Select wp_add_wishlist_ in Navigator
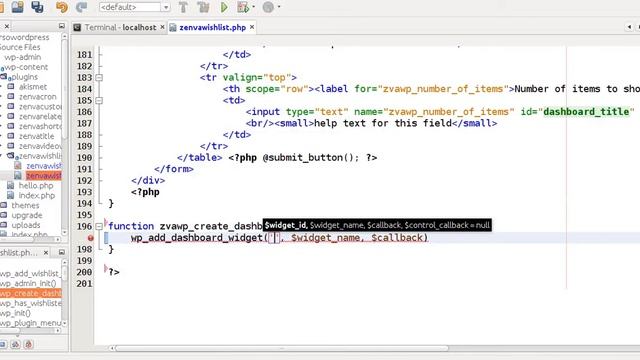Screen dimensions: 640x360 point(30,273)
